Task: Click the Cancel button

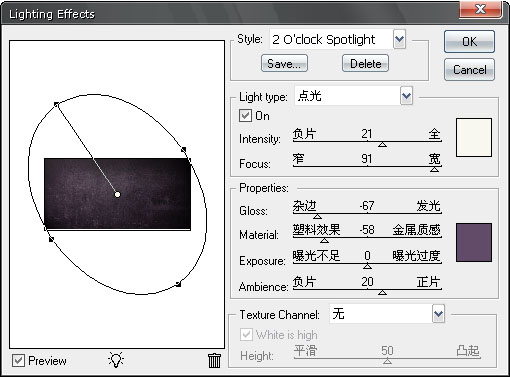Action: click(469, 70)
